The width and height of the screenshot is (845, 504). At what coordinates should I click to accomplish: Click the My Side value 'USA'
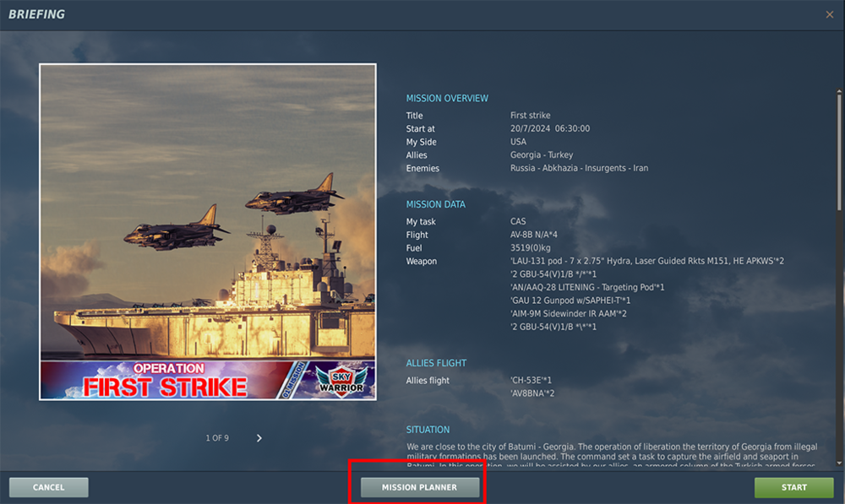click(519, 142)
